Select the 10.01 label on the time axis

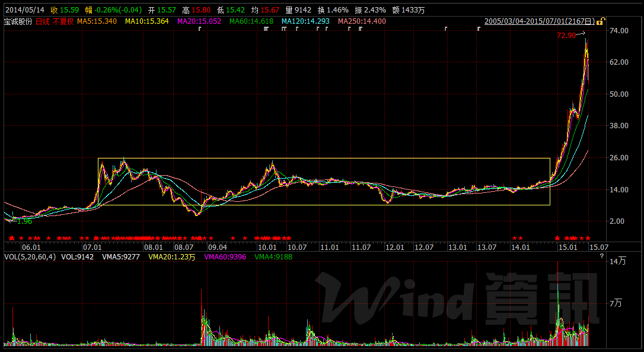click(267, 247)
